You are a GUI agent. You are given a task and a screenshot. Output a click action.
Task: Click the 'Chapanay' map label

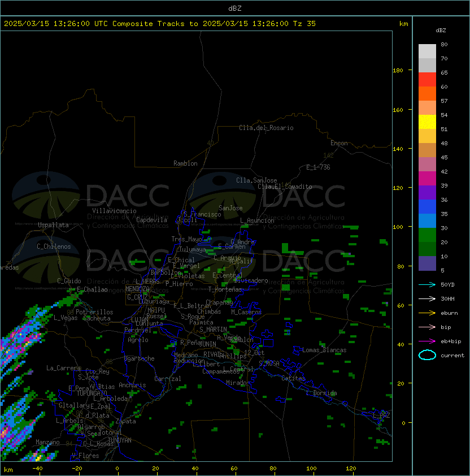(219, 302)
